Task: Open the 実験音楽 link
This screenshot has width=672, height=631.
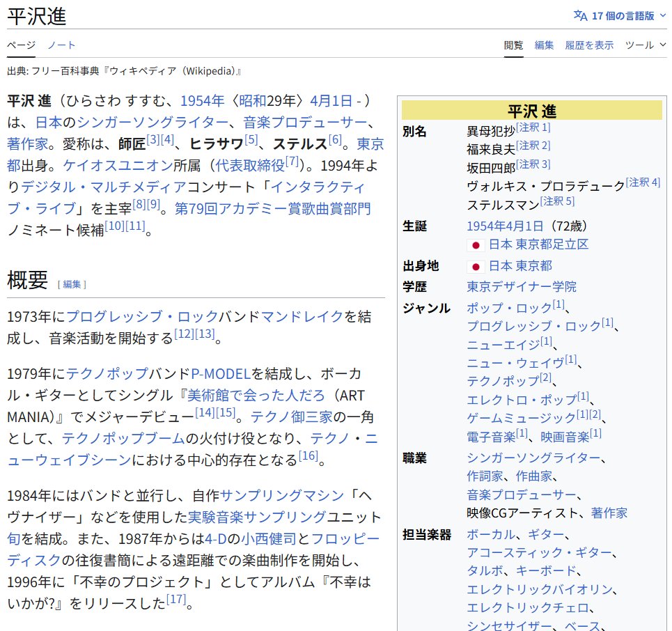Action: [216, 517]
